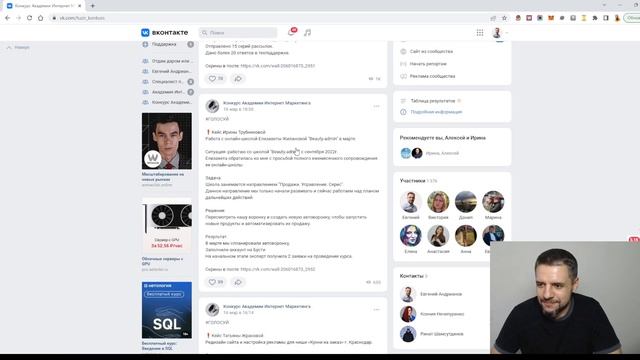Screen dimensions: 640x360
Task: Focus the VK search field
Action: tap(238, 32)
